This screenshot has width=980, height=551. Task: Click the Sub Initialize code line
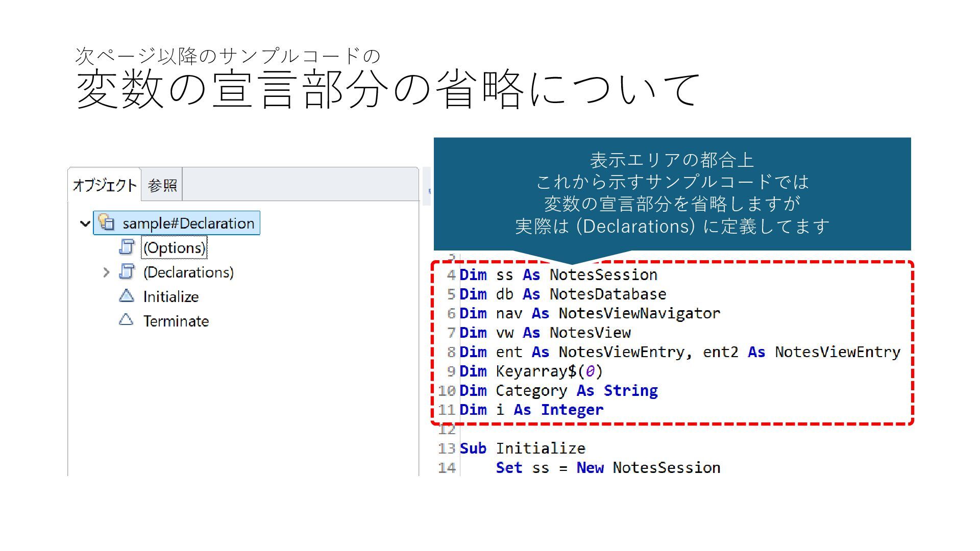coord(522,448)
